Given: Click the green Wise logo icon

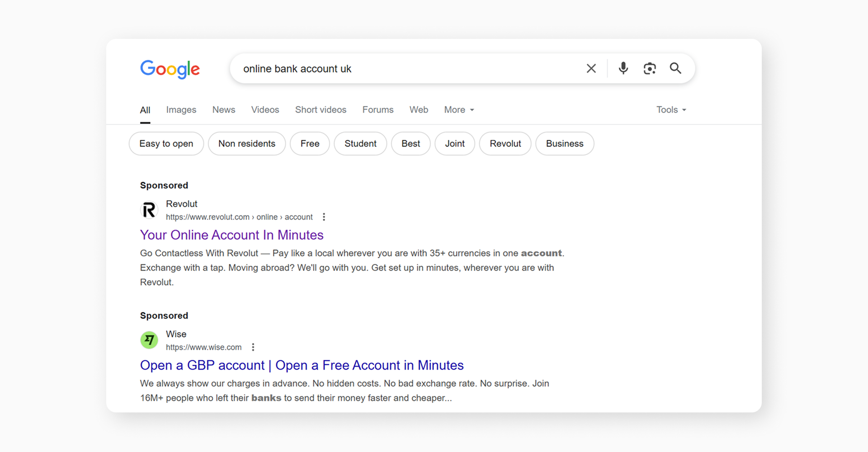Looking at the screenshot, I should (x=149, y=340).
